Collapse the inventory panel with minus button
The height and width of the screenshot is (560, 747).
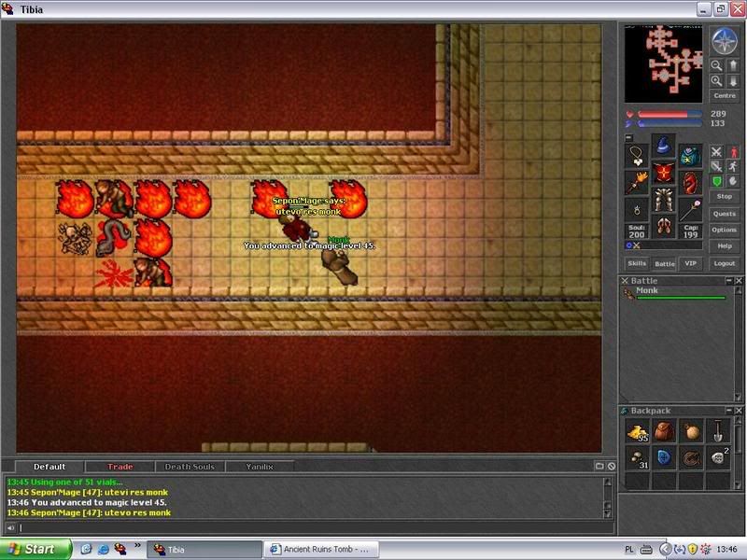pyautogui.click(x=628, y=137)
